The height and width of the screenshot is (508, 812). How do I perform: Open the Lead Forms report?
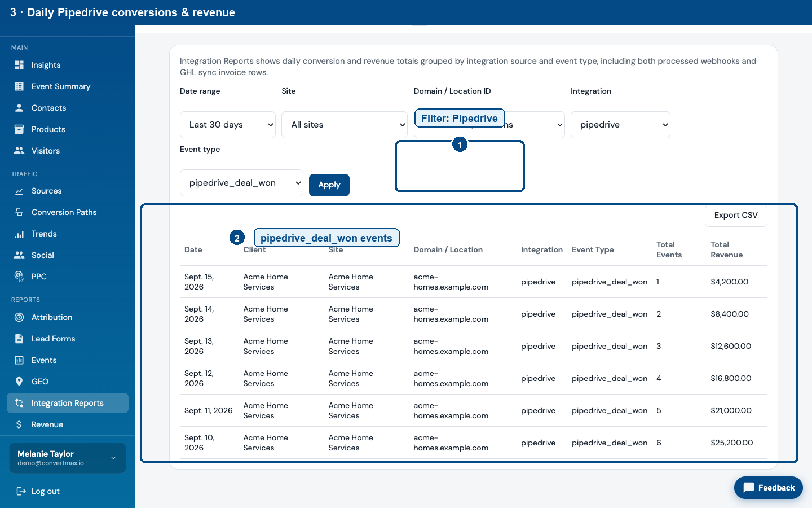point(68,339)
